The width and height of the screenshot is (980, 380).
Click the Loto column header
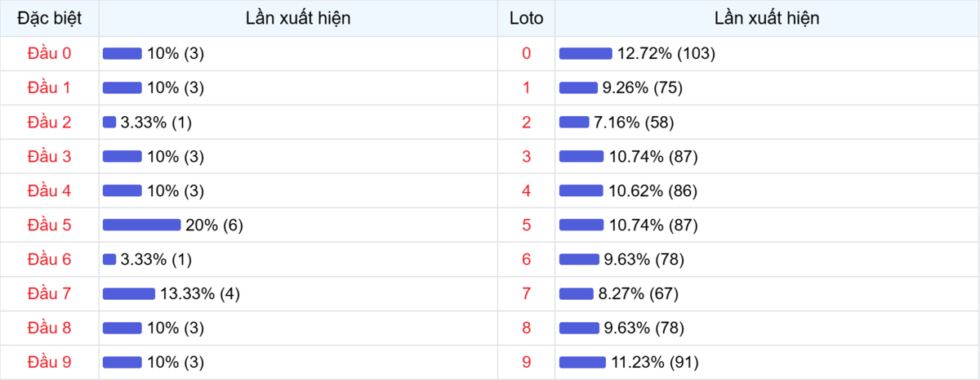tap(526, 18)
